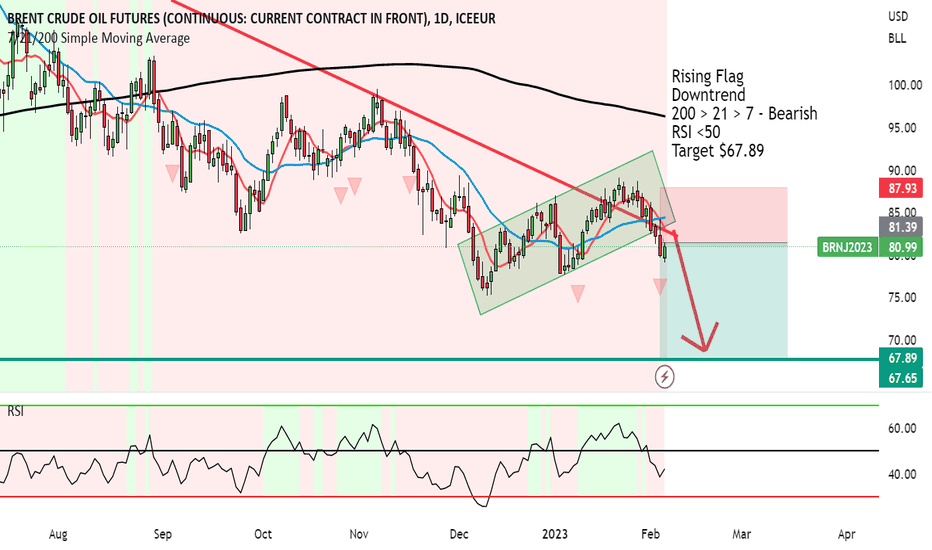Click the Aug date axis label
Screen dimensions: 932x550
[x=58, y=534]
